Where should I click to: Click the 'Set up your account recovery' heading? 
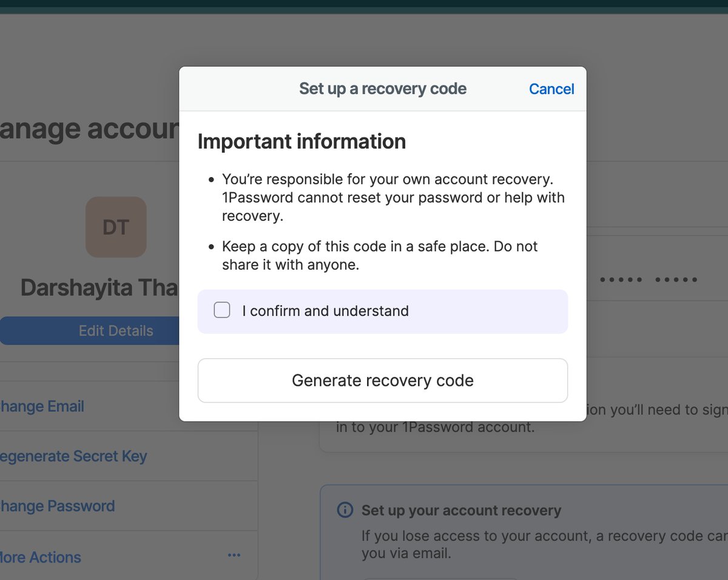pos(461,510)
